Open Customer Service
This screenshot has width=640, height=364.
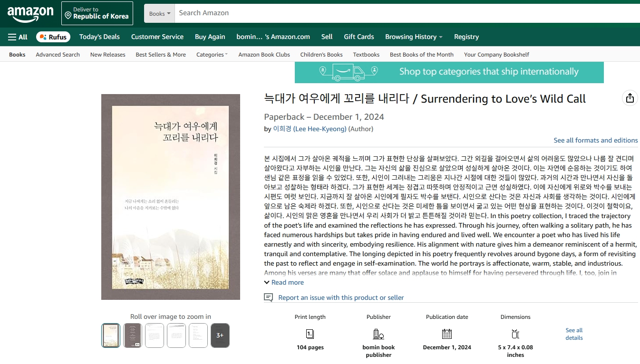pyautogui.click(x=157, y=37)
